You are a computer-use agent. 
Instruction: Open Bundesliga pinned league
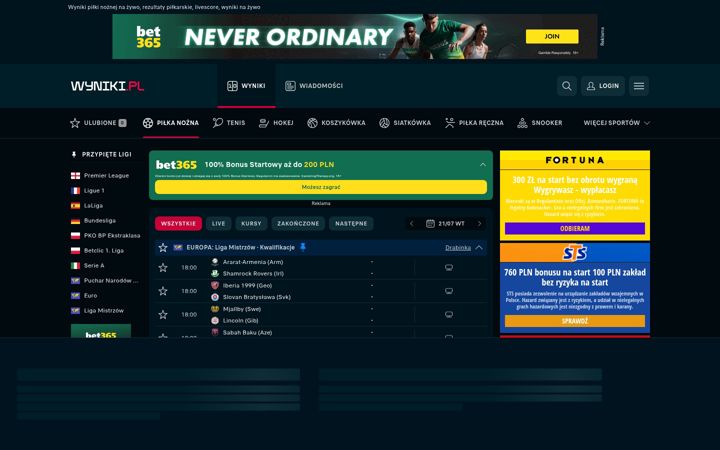coord(93,221)
